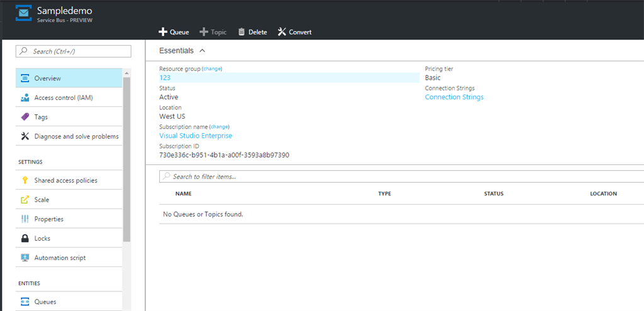
Task: Open Shared access policies
Action: [69, 180]
